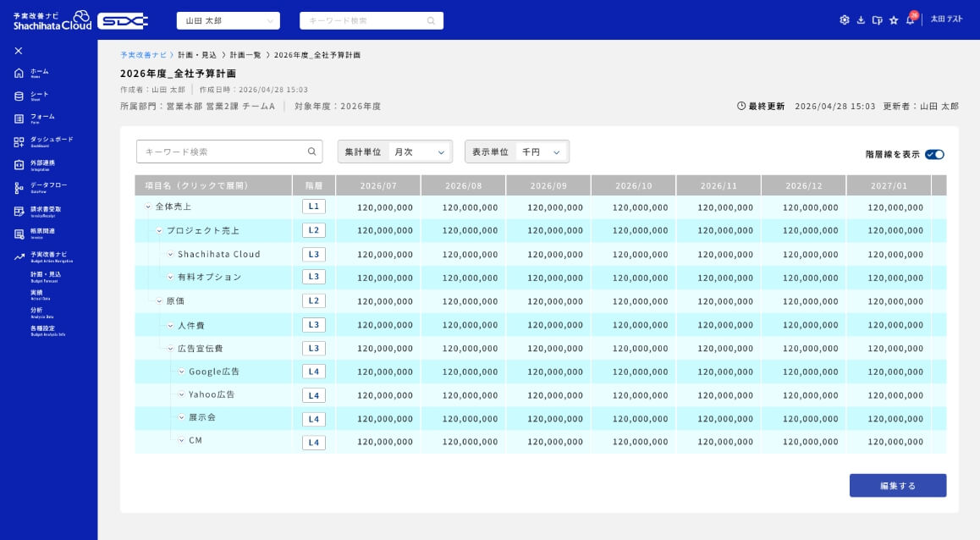980x540 pixels.
Task: Click the 太田 テスト account name
Action: point(946,19)
